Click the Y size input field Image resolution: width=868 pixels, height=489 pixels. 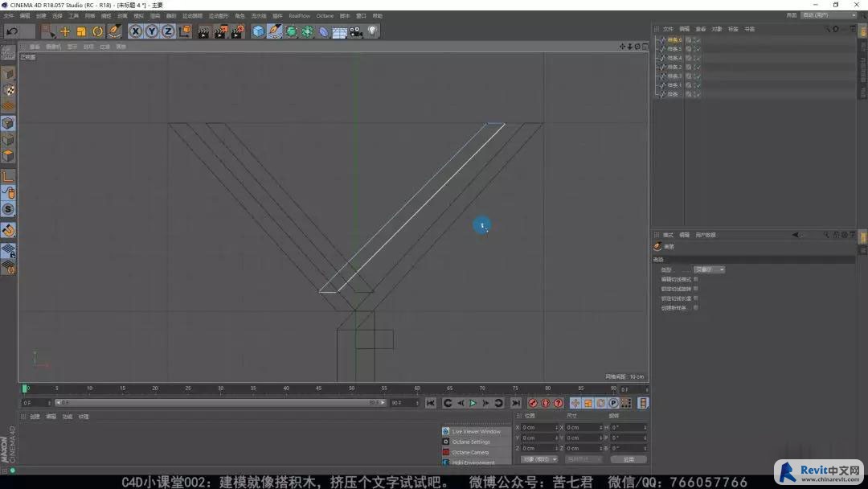583,438
